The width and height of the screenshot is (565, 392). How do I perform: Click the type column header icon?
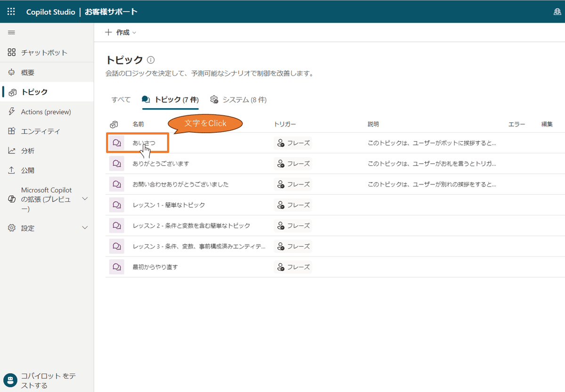(x=113, y=124)
